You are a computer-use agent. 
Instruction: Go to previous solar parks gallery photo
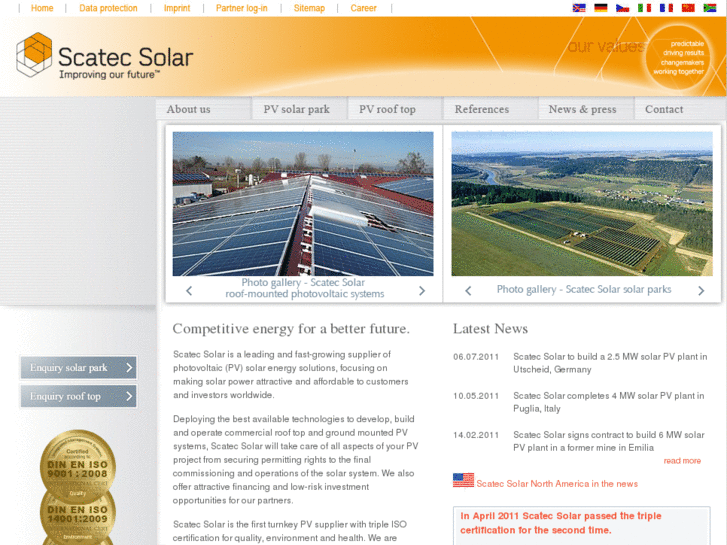468,291
